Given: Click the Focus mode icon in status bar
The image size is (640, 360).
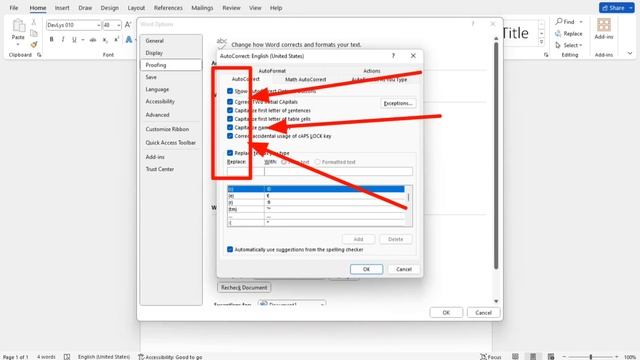Looking at the screenshot, I should pyautogui.click(x=484, y=357).
